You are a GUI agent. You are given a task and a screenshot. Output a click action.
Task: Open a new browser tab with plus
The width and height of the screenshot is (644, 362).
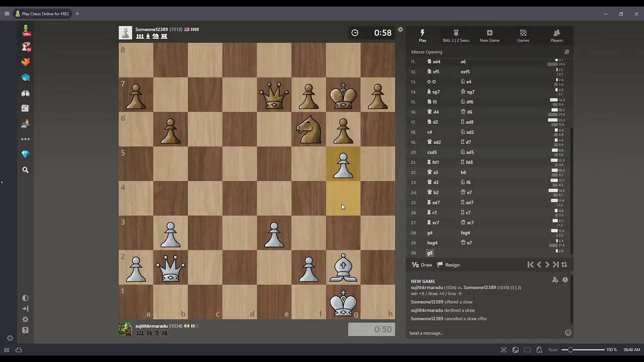click(x=77, y=14)
